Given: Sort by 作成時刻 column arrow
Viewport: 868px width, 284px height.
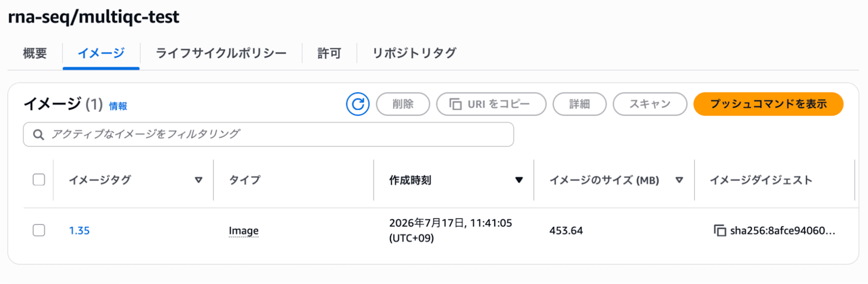Looking at the screenshot, I should coord(519,180).
